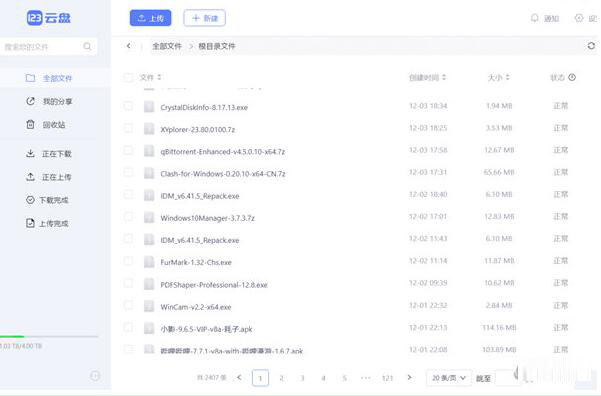Image resolution: width=601 pixels, height=396 pixels.
Task: Go to page 4
Action: click(x=323, y=378)
